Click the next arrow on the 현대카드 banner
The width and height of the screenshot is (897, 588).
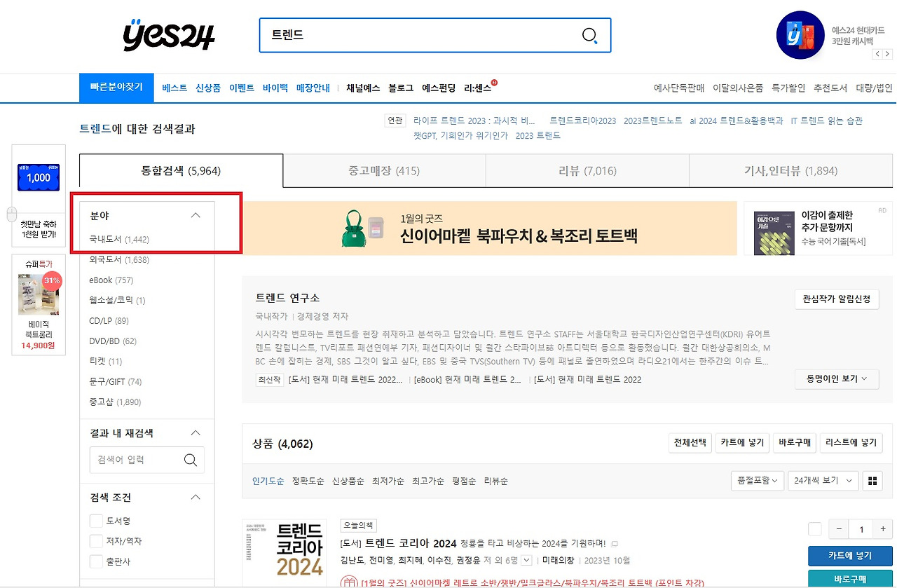[887, 53]
